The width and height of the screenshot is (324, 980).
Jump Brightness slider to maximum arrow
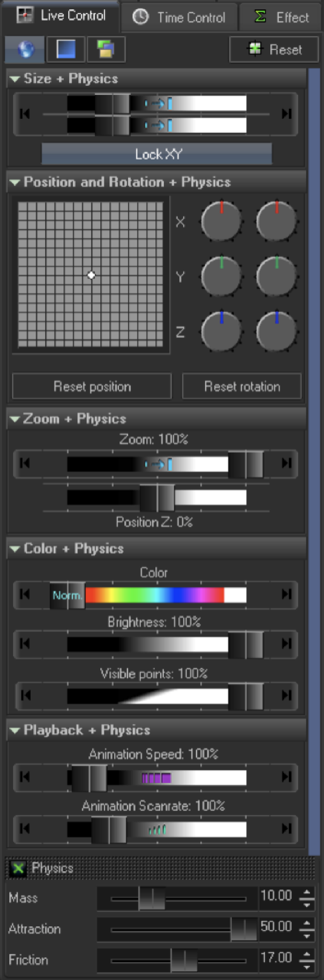[286, 643]
